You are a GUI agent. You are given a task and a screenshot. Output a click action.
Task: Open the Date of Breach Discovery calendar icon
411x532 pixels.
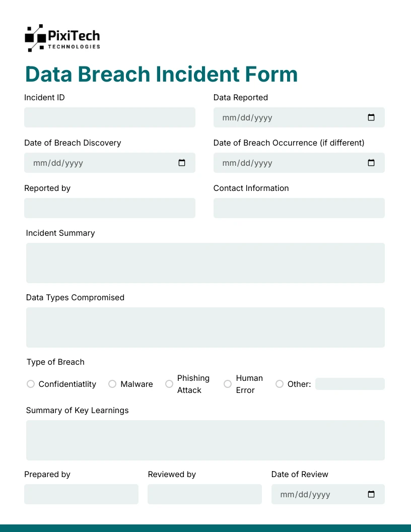[x=182, y=163]
